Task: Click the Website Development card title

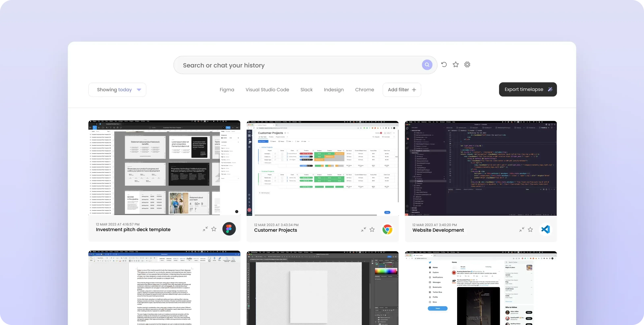Action: click(438, 230)
